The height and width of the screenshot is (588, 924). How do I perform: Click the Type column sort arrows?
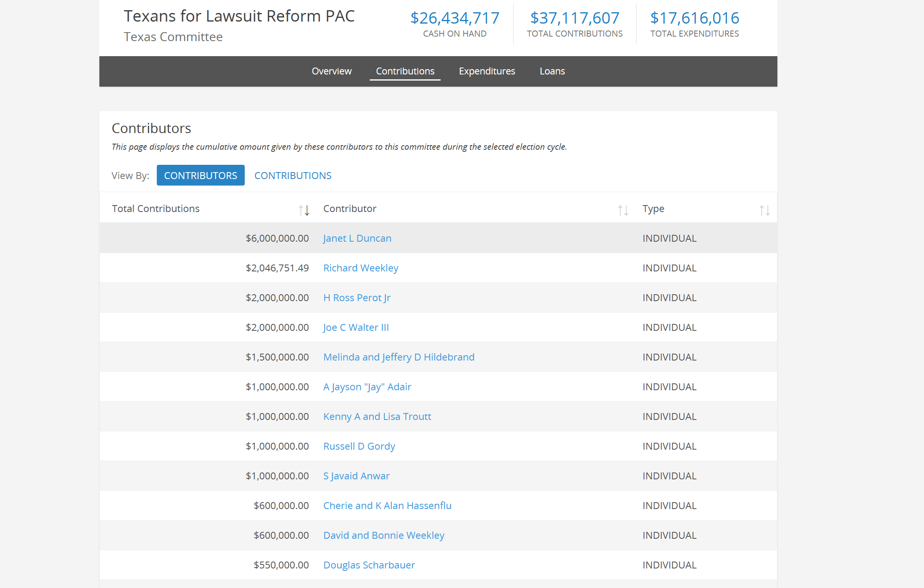(x=764, y=210)
